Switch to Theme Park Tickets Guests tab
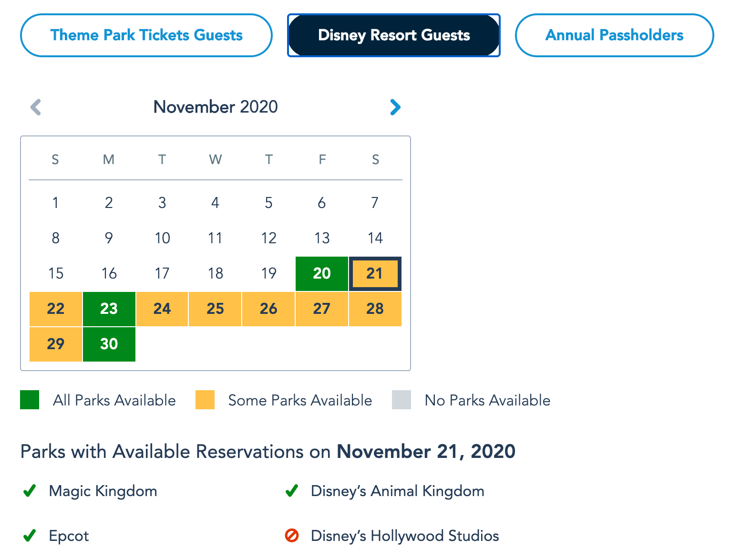Image resolution: width=741 pixels, height=560 pixels. pos(146,35)
